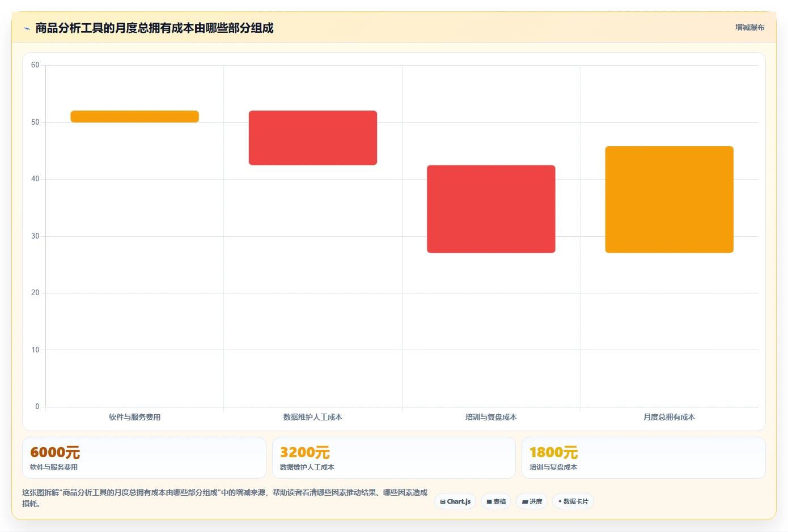The image size is (788, 532).
Task: Click the x-axis label 数据维护人工成本
Action: 313,417
